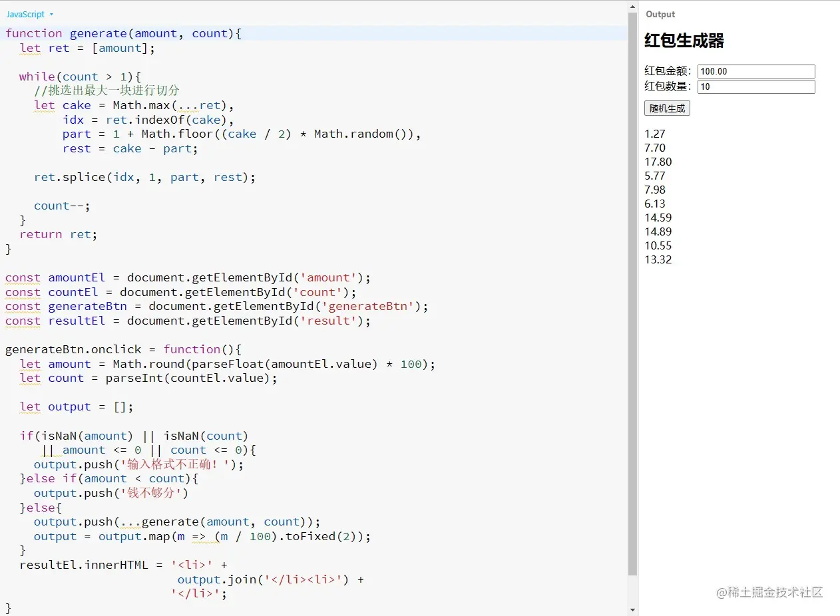Click the line 'const countEl = document.getElementById'
The height and width of the screenshot is (616, 840).
pos(181,292)
